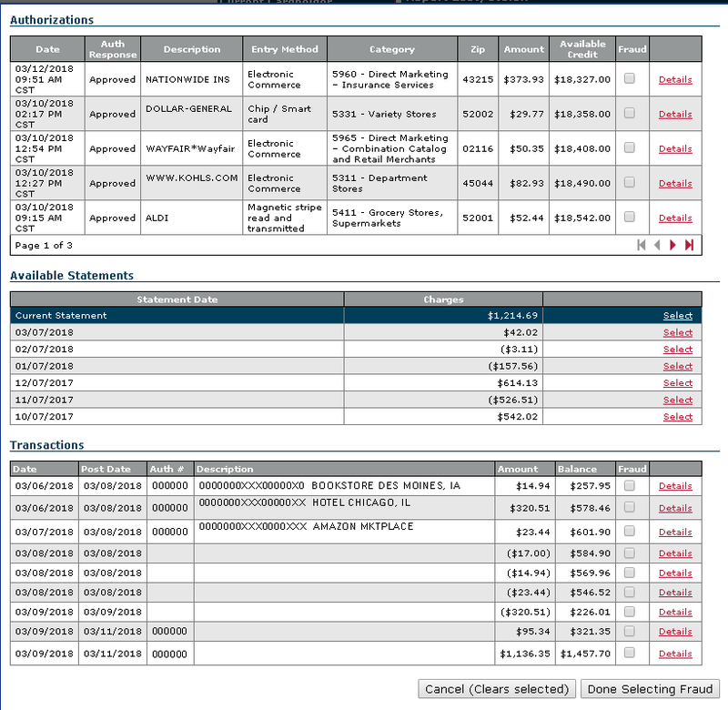View Details for AMAZON MKTPLACE transaction

(675, 530)
